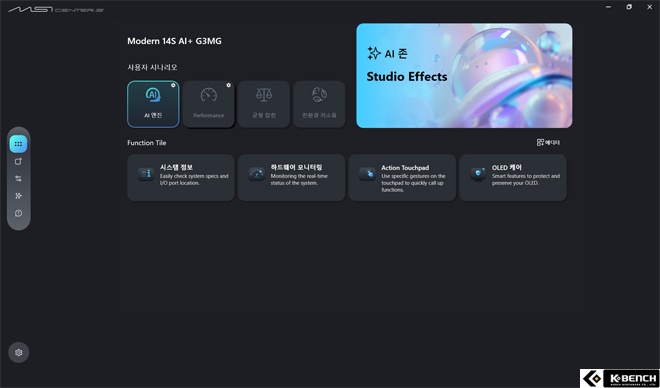Screen dimensions: 660x388
Task: Click the hardware monitoring gauge icon
Action: pos(256,174)
